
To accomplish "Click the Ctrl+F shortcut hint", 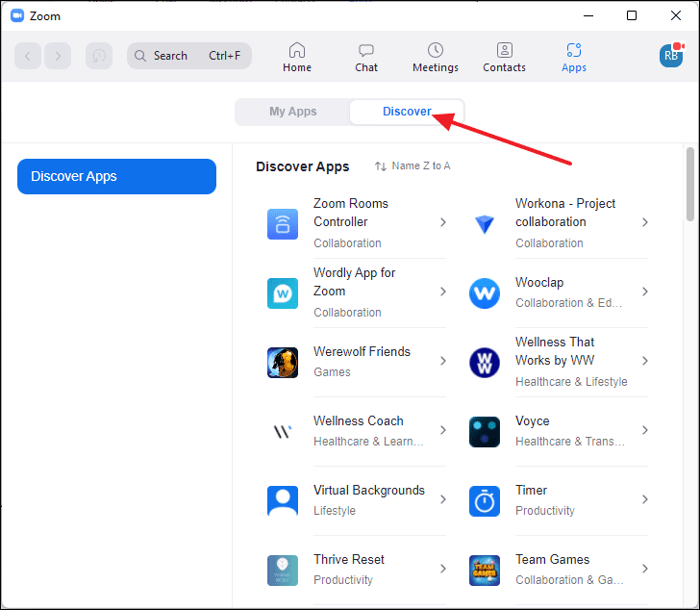I will [x=225, y=56].
